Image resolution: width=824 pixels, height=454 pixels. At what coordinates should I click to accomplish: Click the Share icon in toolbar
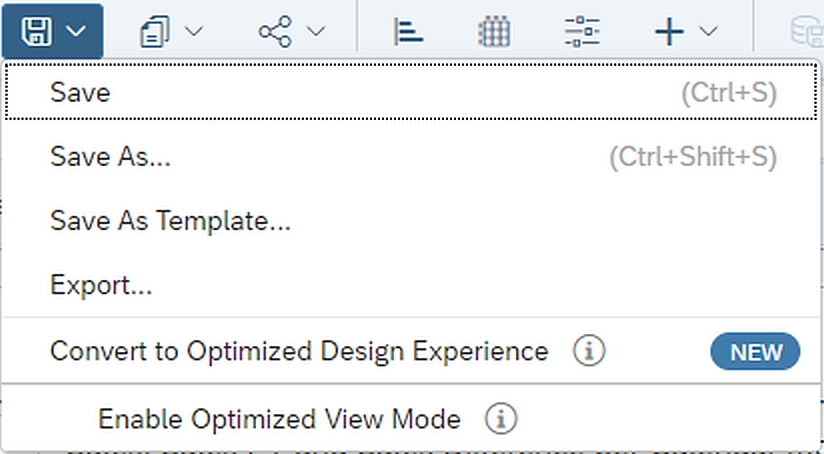click(x=275, y=31)
